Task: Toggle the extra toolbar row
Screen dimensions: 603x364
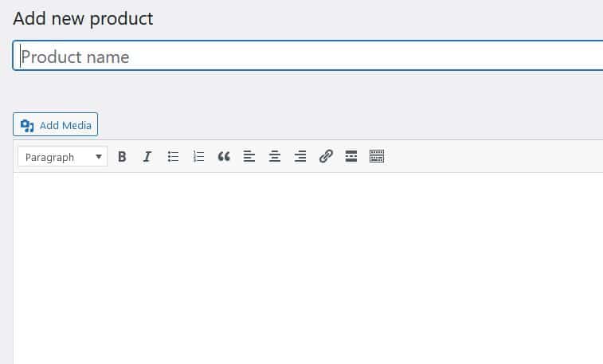Action: click(377, 157)
